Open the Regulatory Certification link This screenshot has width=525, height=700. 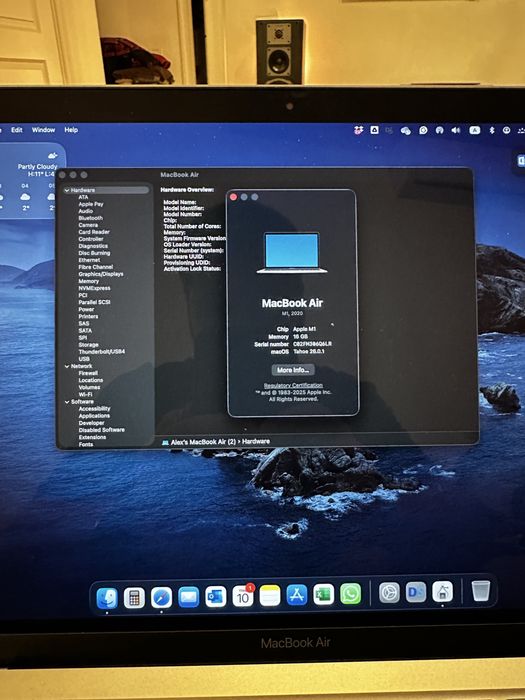[x=293, y=385]
